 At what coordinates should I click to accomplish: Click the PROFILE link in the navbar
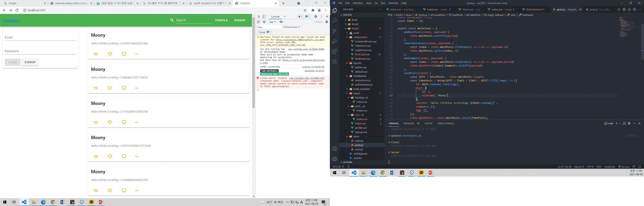click(x=221, y=20)
